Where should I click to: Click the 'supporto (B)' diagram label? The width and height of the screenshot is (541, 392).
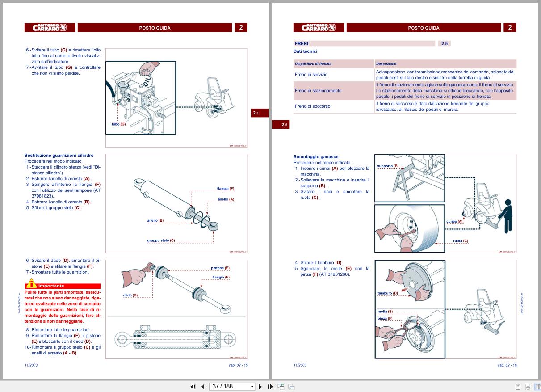tap(388, 166)
